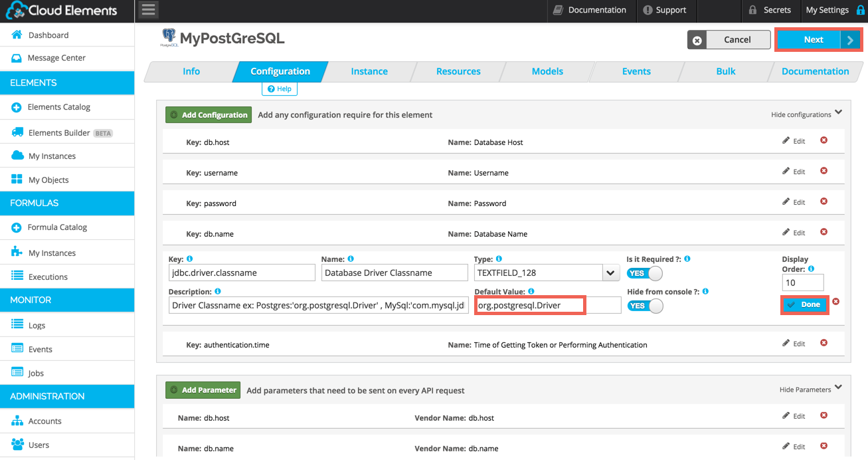This screenshot has height=460, width=868.
Task: Open the Resources tab
Action: [458, 71]
